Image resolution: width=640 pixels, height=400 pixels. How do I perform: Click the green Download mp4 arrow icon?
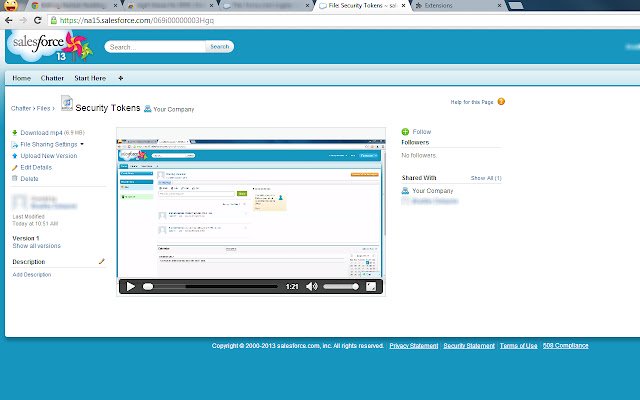[15, 133]
